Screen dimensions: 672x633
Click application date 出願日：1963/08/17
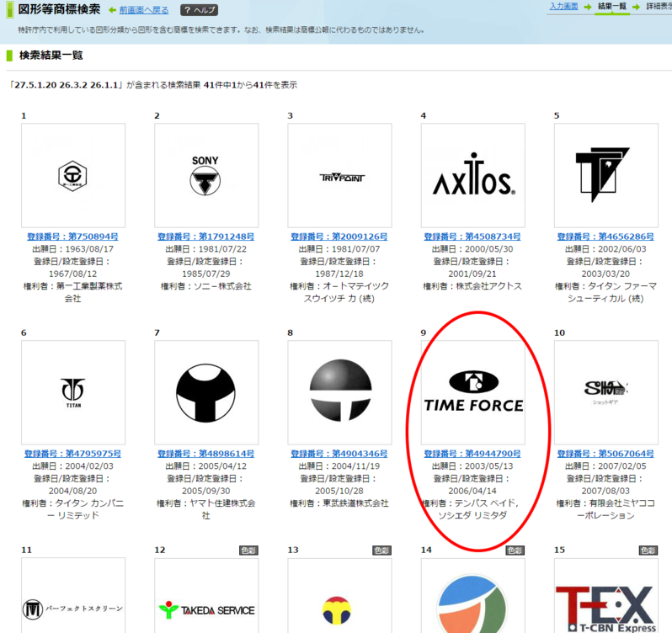click(x=72, y=249)
